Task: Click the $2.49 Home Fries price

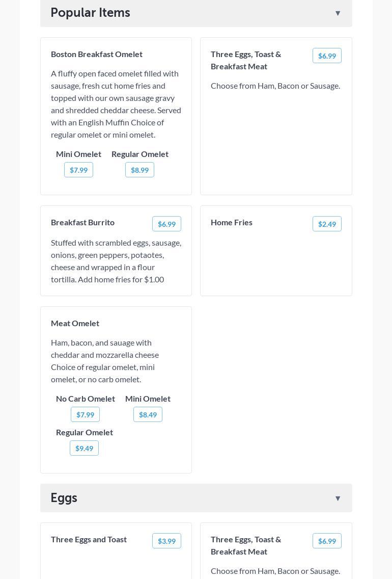Action: [x=327, y=224]
